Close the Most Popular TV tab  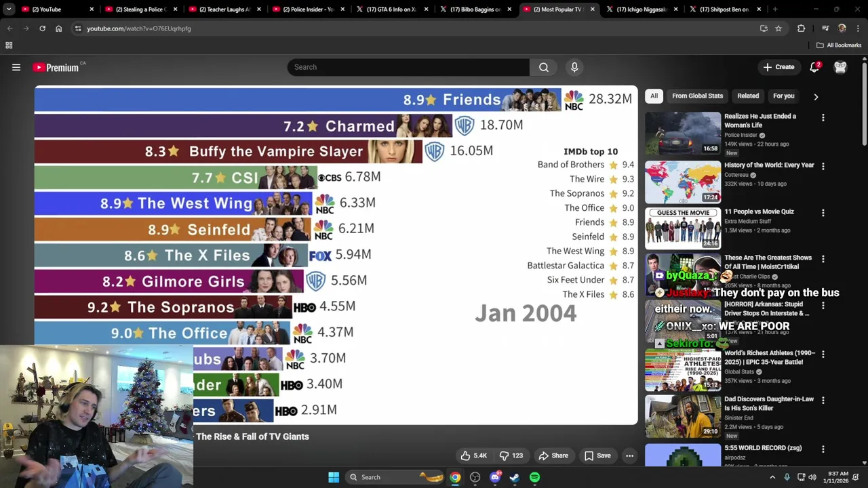tap(593, 9)
